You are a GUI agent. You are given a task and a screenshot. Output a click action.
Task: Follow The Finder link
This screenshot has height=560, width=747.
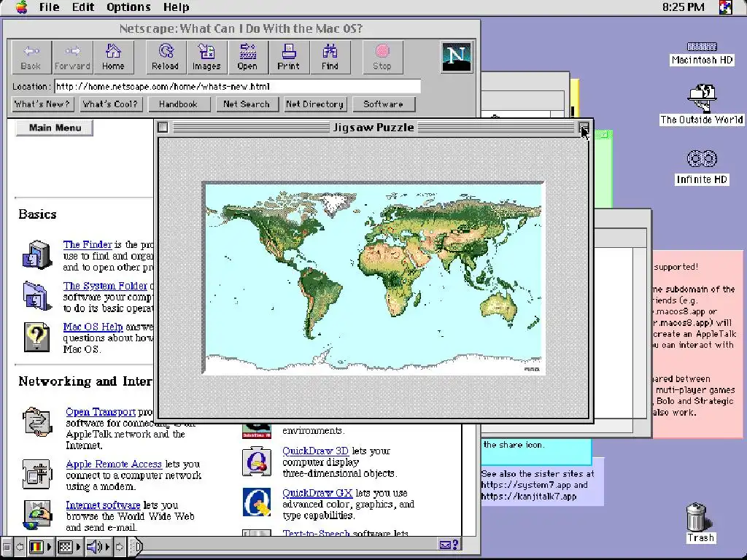88,244
